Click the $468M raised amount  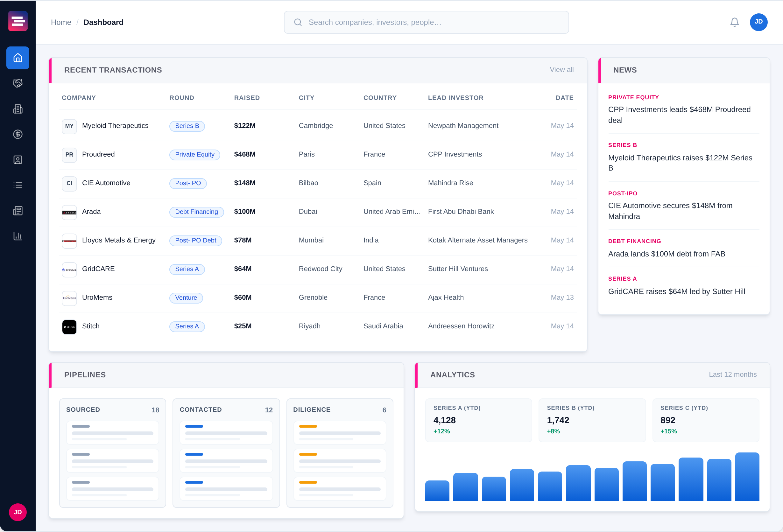[x=244, y=154]
